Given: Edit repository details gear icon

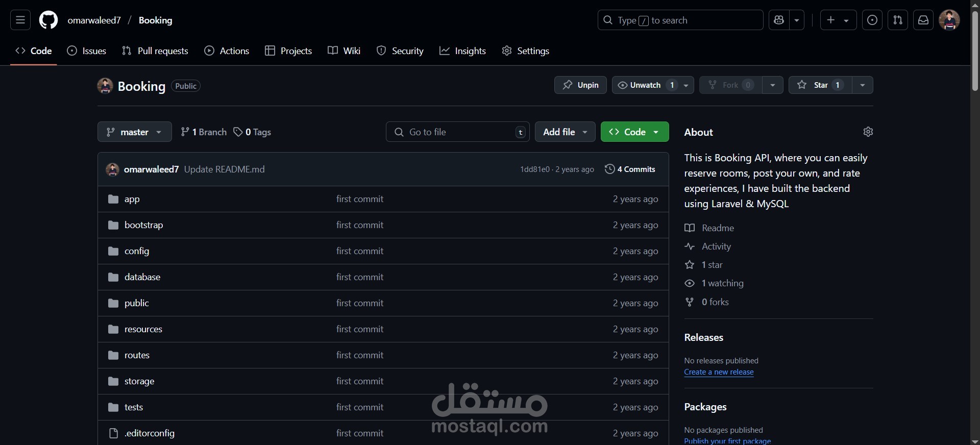Looking at the screenshot, I should pyautogui.click(x=868, y=132).
